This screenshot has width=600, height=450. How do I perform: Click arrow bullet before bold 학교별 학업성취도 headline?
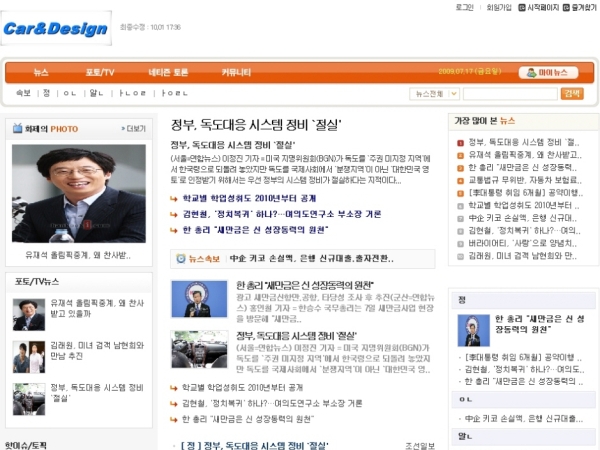pyautogui.click(x=174, y=199)
